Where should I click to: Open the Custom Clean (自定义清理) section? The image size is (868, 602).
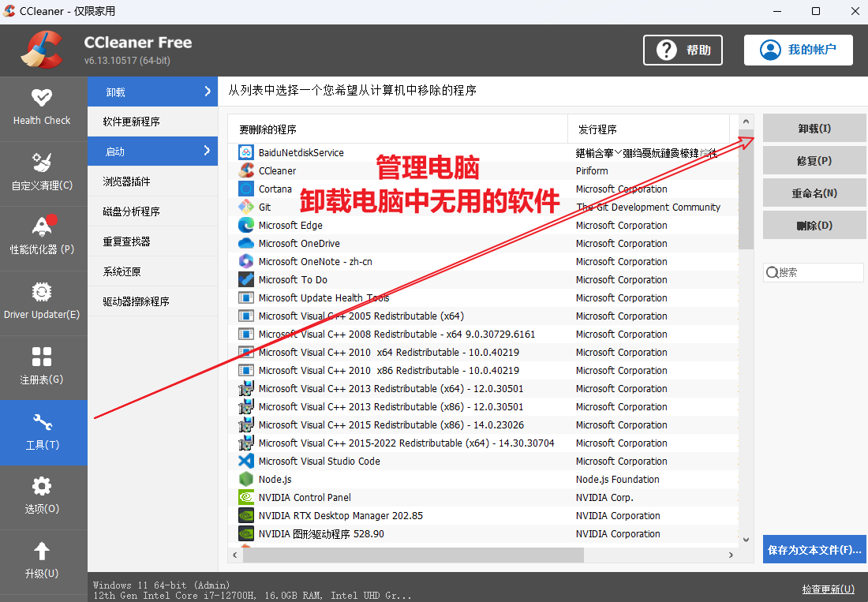pos(42,174)
